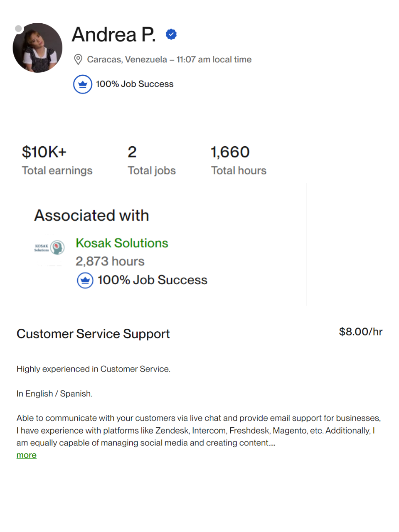Click the agency's 100% Job Success label
Image resolution: width=399 pixels, height=532 pixels.
153,280
